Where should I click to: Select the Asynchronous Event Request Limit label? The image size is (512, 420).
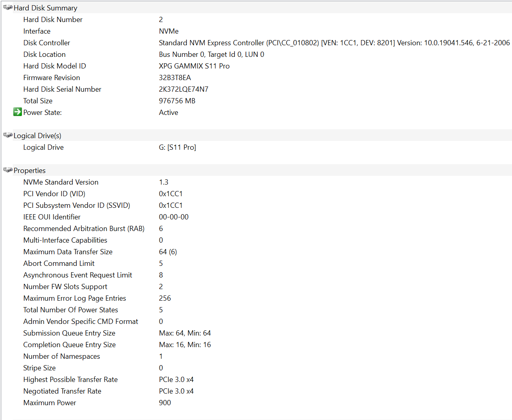tap(78, 275)
